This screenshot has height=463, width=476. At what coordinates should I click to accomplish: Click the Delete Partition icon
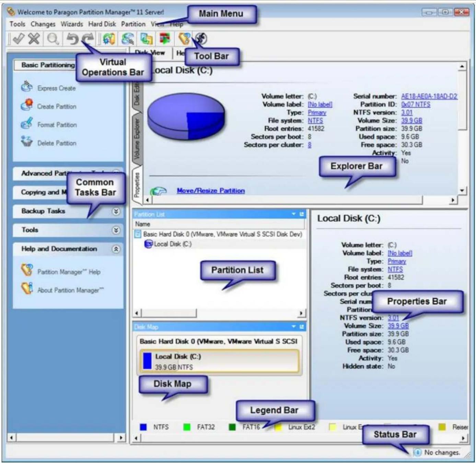click(x=26, y=141)
